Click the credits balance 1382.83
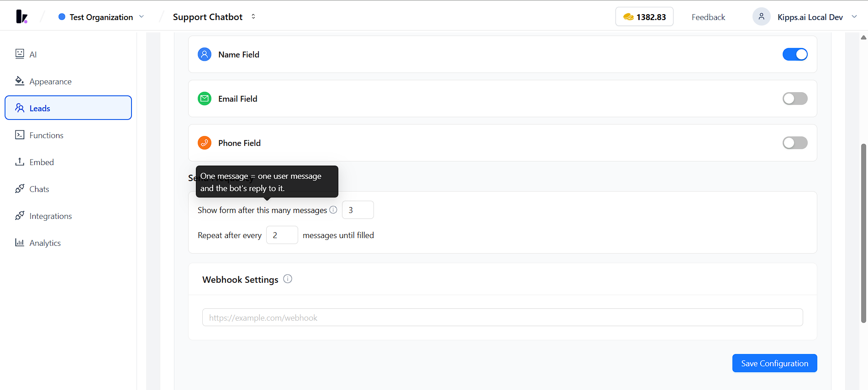868x390 pixels. pyautogui.click(x=644, y=17)
